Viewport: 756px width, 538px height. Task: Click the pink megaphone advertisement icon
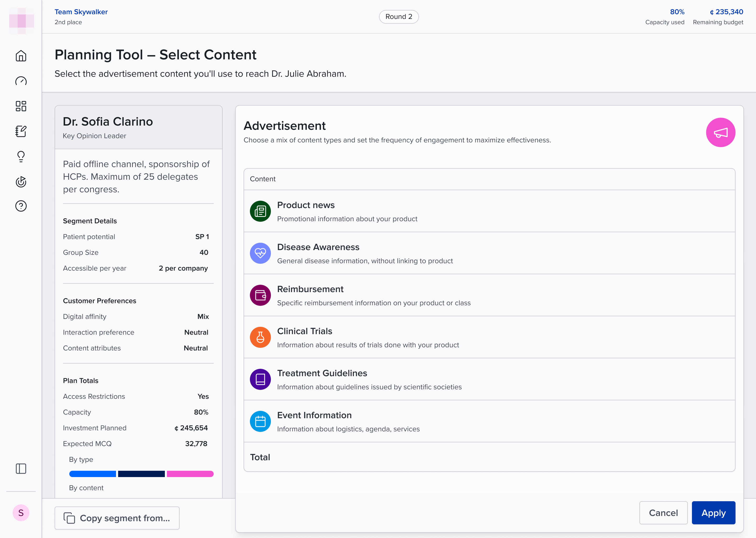point(721,132)
